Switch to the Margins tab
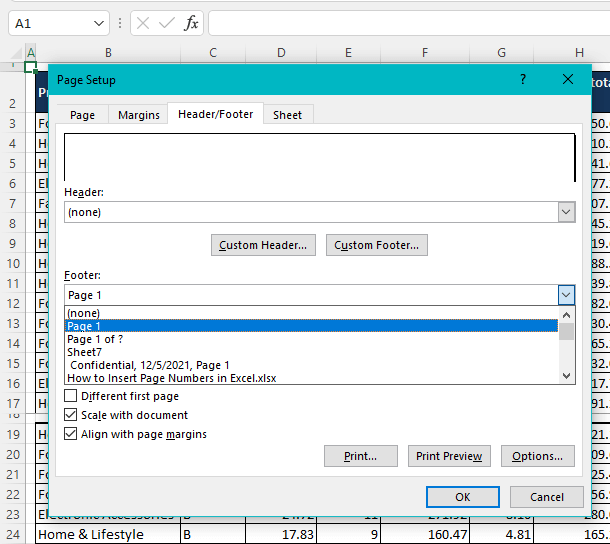Image resolution: width=610 pixels, height=544 pixels. (x=139, y=115)
